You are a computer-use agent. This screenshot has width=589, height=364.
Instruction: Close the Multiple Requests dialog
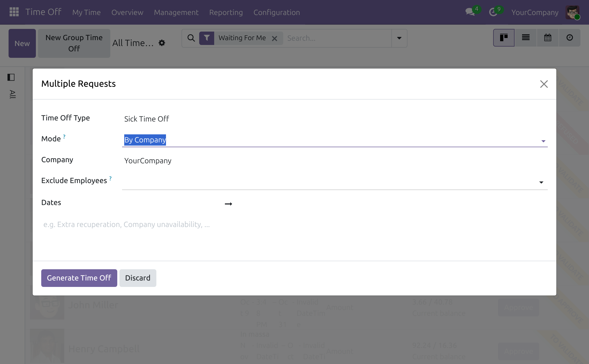pos(544,84)
